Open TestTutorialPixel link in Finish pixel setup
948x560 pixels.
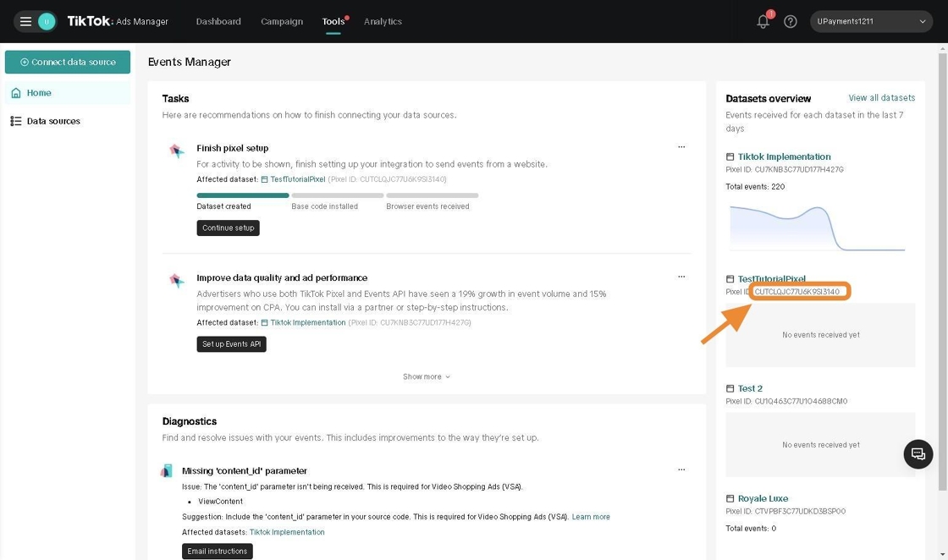click(297, 179)
